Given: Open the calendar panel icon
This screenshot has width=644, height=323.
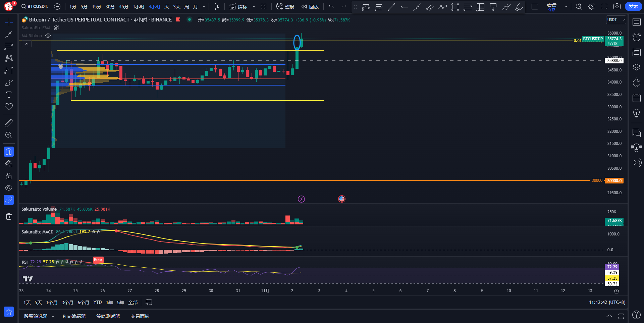Looking at the screenshot, I should [636, 98].
